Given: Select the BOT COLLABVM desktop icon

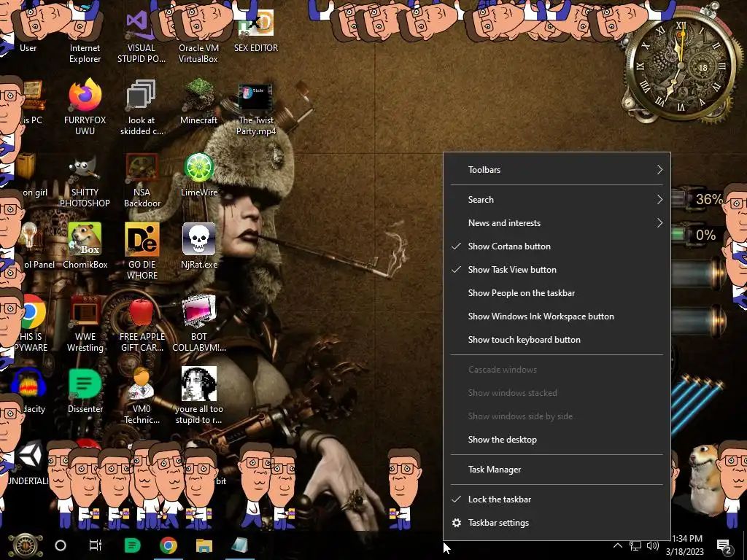Looking at the screenshot, I should (198, 324).
